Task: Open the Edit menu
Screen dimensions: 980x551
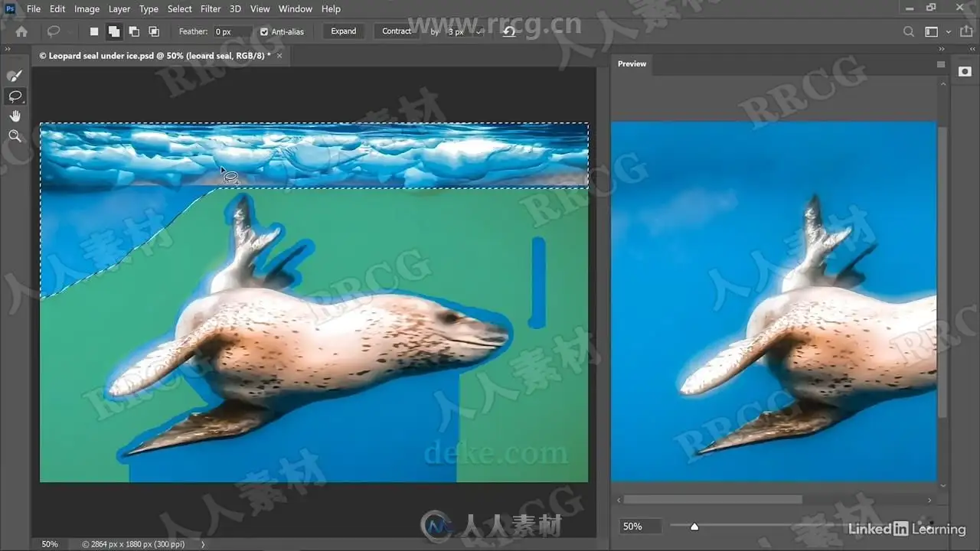Action: pyautogui.click(x=57, y=9)
